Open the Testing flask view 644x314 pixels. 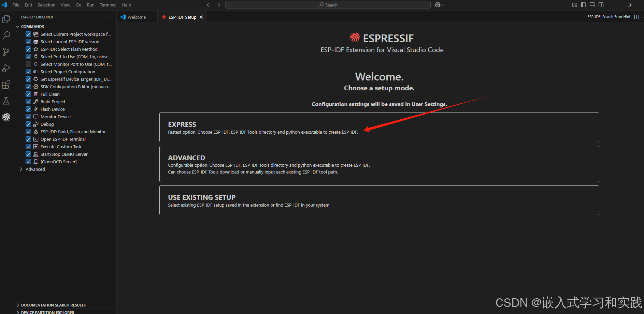coord(6,101)
